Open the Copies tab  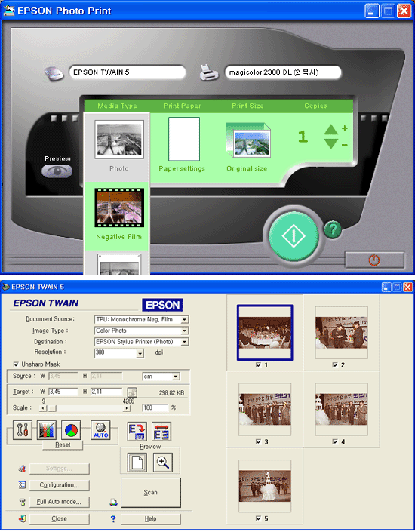click(315, 106)
